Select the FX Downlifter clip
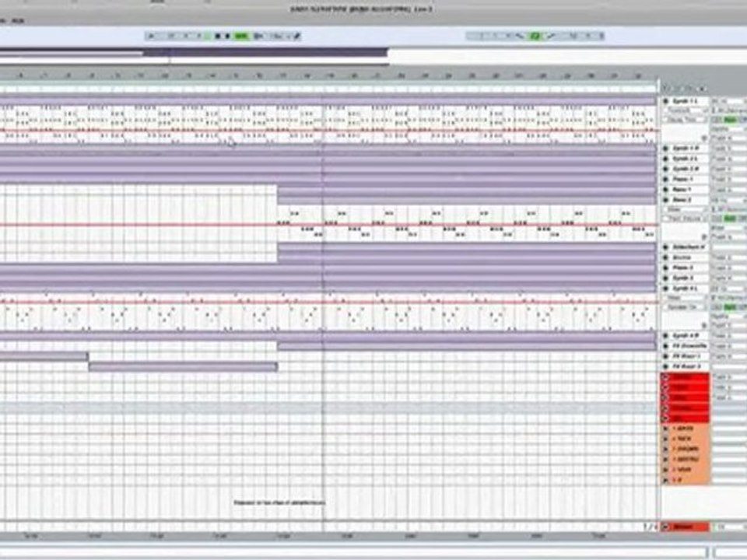The image size is (747, 560). (x=466, y=346)
